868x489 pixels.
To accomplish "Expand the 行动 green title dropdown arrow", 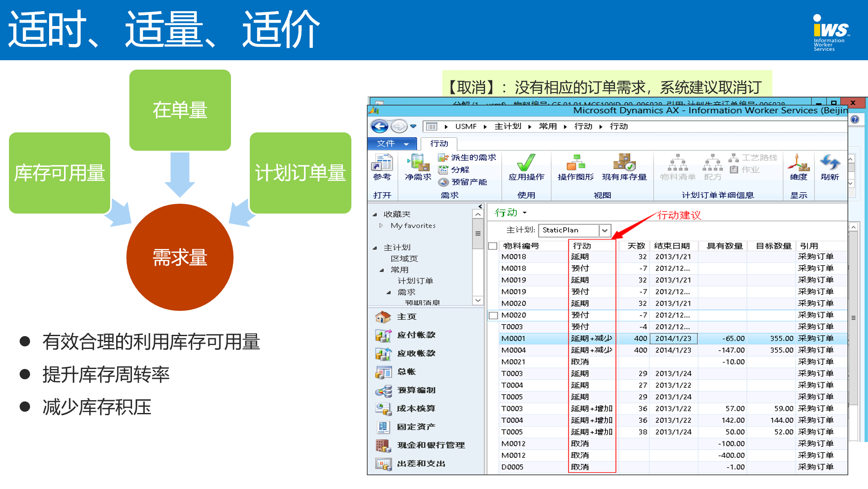I will click(x=525, y=213).
